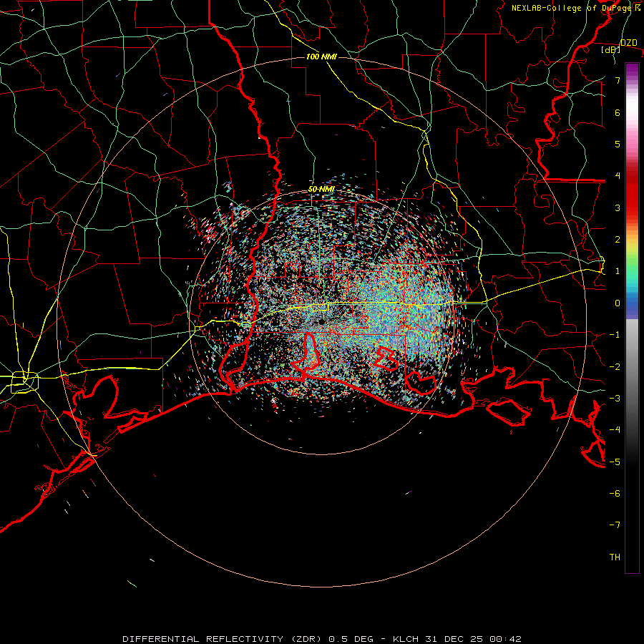The image size is (644, 644).
Task: Click the -2 scale value
Action: click(x=615, y=367)
